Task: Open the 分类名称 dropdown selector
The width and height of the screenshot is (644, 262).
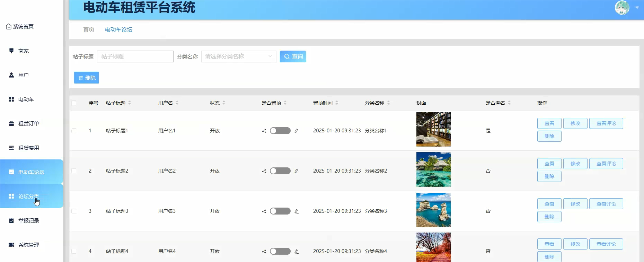Action: tap(239, 56)
